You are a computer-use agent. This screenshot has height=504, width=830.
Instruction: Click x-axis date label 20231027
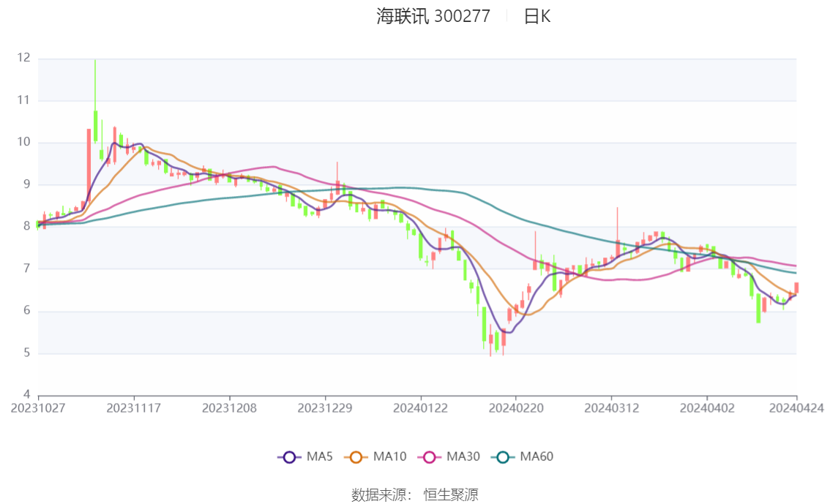38,408
